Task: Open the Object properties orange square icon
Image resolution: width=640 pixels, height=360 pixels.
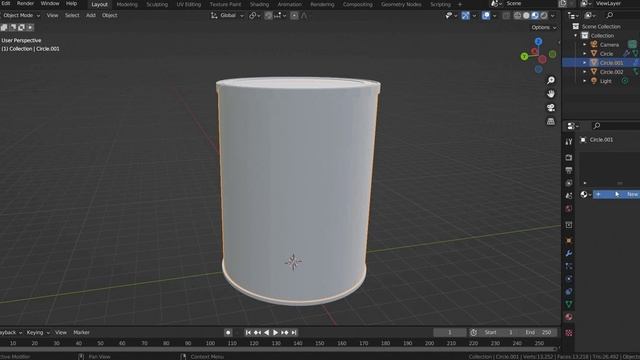Action: pyautogui.click(x=569, y=240)
